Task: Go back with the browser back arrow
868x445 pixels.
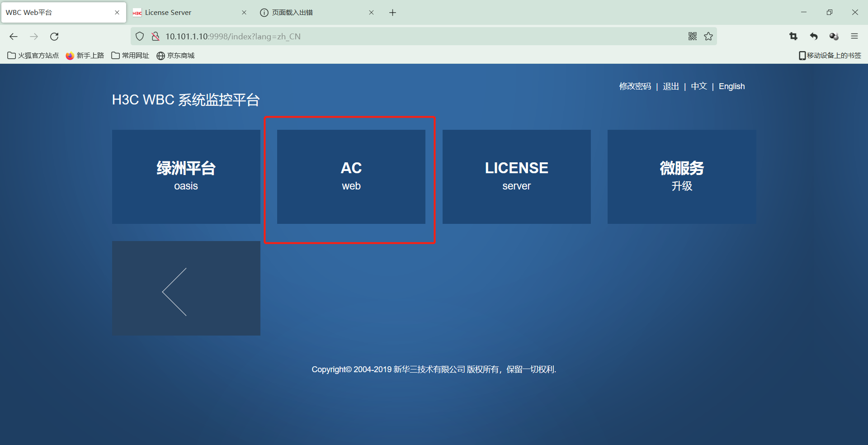Action: click(x=14, y=37)
